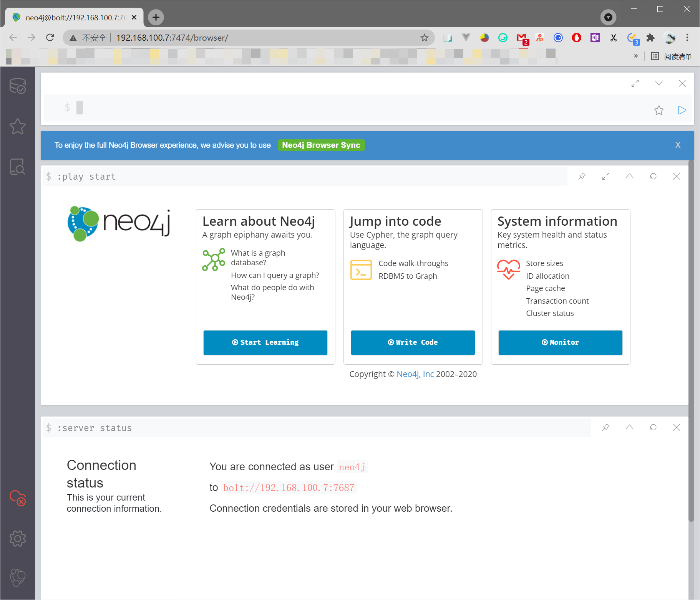This screenshot has height=600, width=700.
Task: Click the neo4j username label
Action: click(352, 467)
